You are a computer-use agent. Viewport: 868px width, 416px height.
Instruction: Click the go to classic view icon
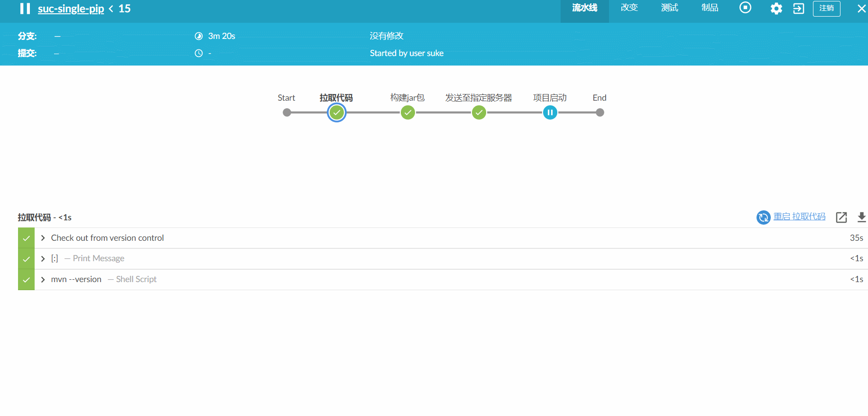pos(798,9)
